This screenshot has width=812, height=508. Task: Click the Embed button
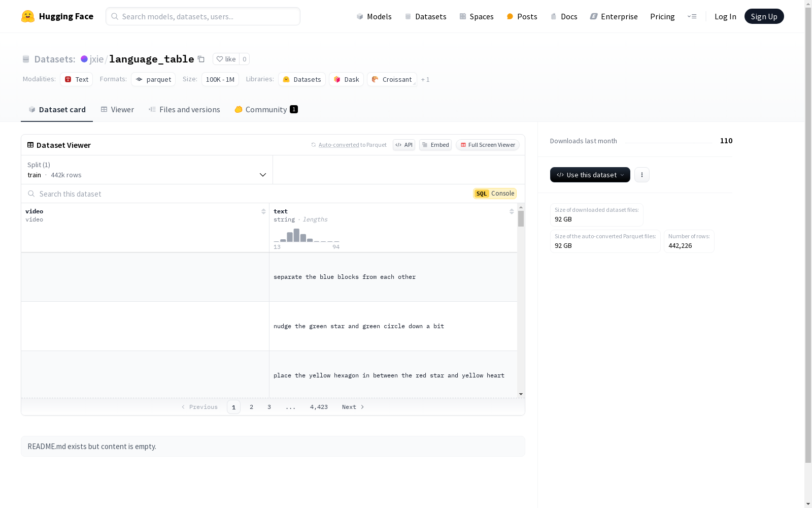435,145
